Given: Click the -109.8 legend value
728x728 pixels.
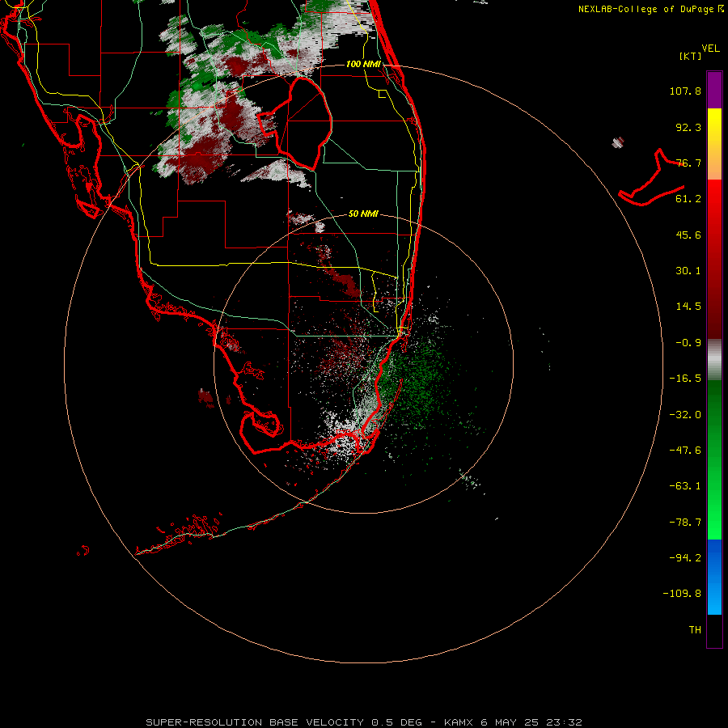Looking at the screenshot, I should point(683,594).
